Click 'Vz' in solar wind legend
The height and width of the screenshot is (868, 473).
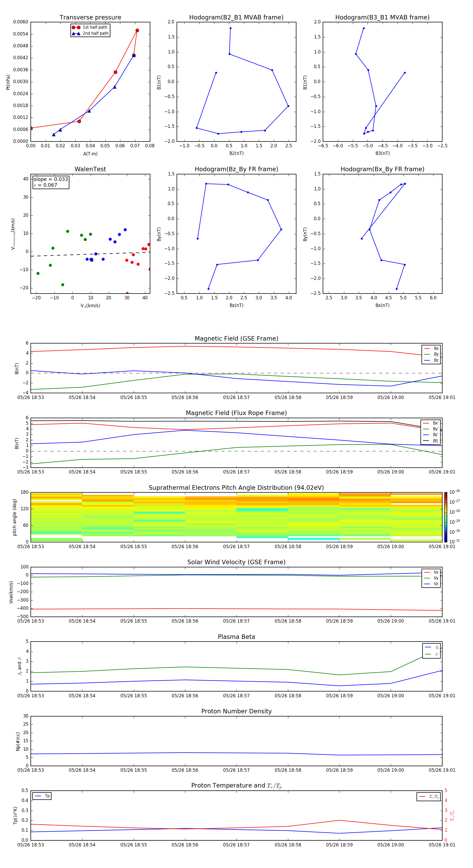click(431, 584)
